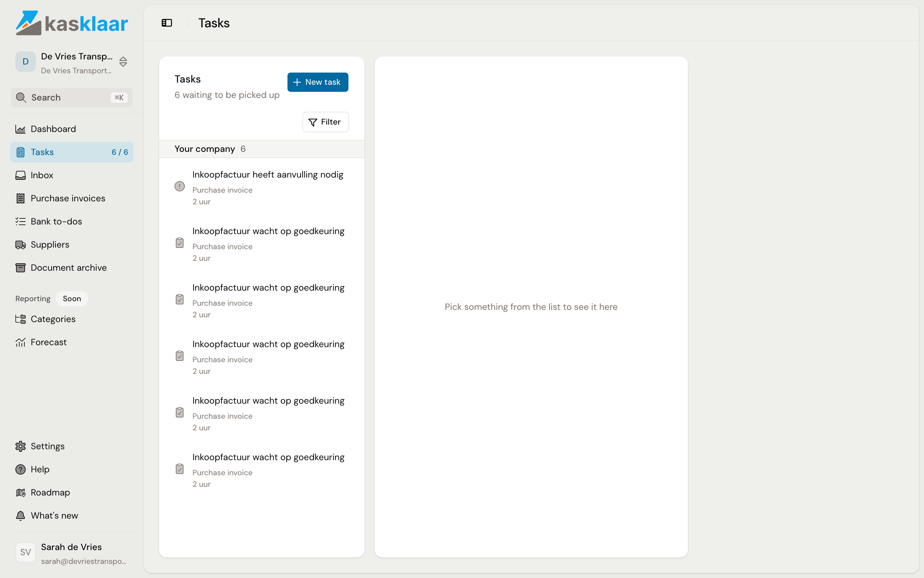
Task: Click the Document archive box icon
Action: 21,267
